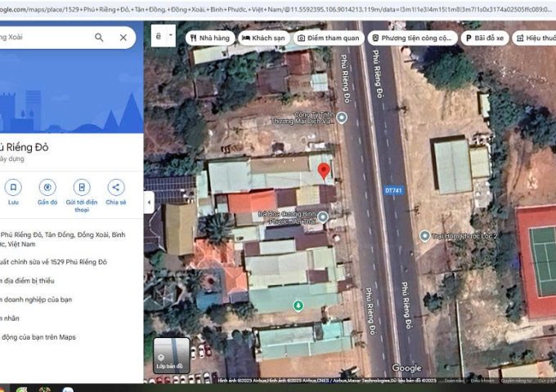
Task: Filter by Khách sạn hotels chip
Action: [263, 38]
